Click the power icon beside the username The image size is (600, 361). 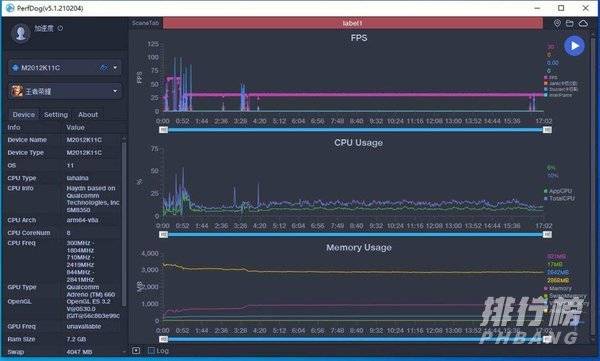pos(60,28)
